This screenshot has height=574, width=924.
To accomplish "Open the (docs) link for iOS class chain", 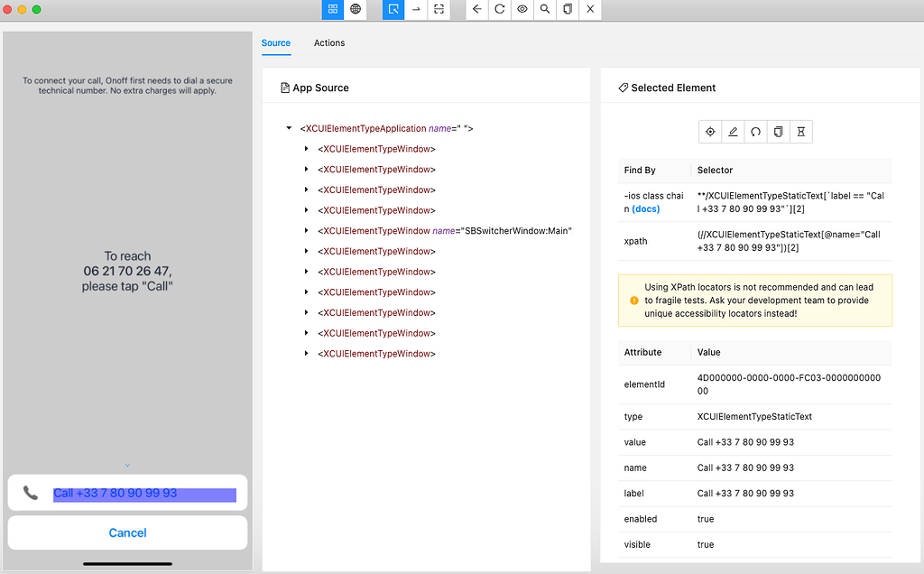I will pyautogui.click(x=646, y=209).
